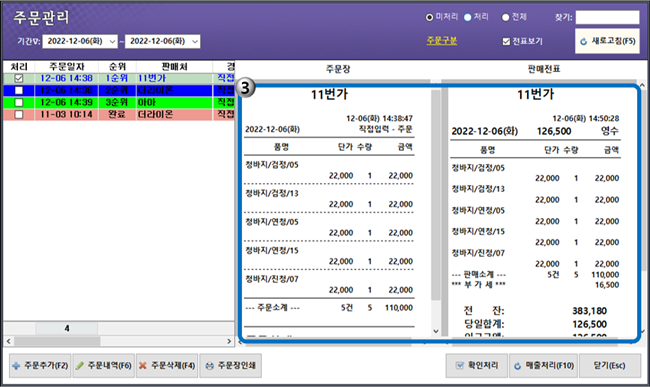Sort by the 판매처 column header
The height and width of the screenshot is (387, 650).
click(x=175, y=67)
